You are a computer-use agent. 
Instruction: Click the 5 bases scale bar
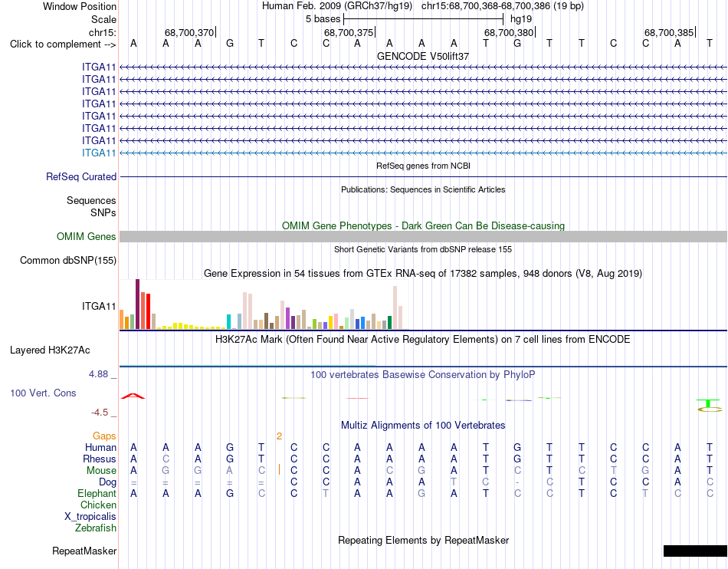pyautogui.click(x=424, y=19)
